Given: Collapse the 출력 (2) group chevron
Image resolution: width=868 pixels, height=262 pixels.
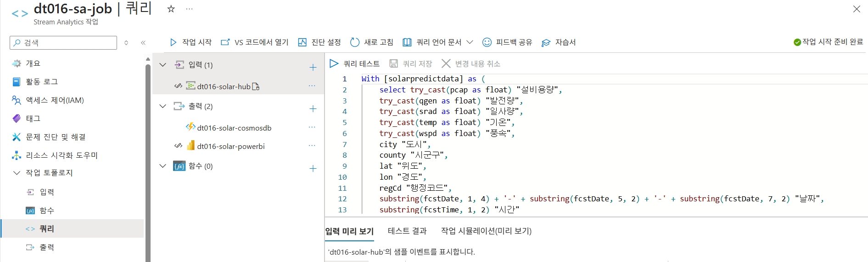Looking at the screenshot, I should (x=162, y=106).
